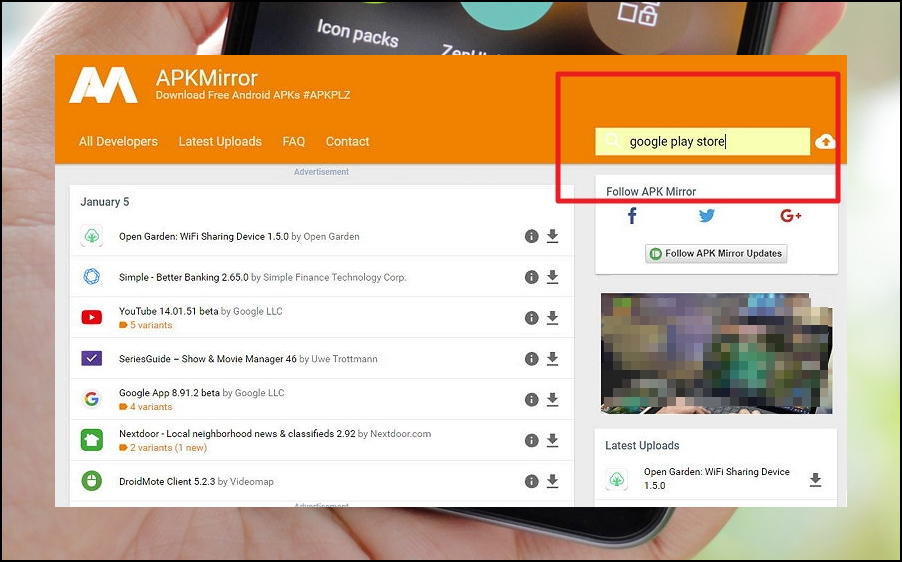Show info for YouTube 14.01.51 beta

532,318
